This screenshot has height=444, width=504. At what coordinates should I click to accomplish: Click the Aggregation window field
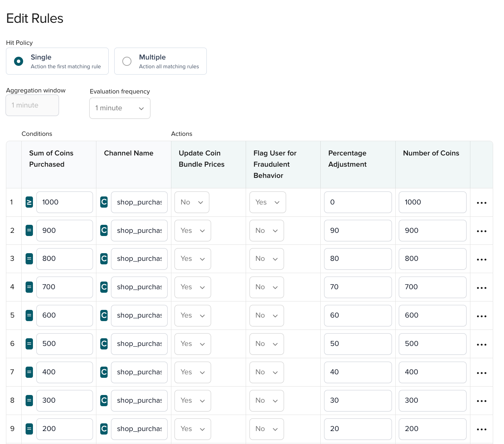32,105
